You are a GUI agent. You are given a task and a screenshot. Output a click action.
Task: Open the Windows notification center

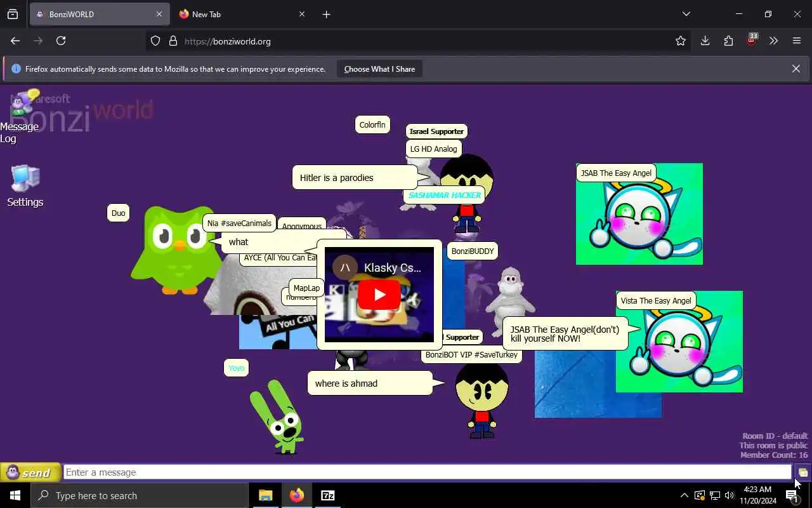(792, 496)
